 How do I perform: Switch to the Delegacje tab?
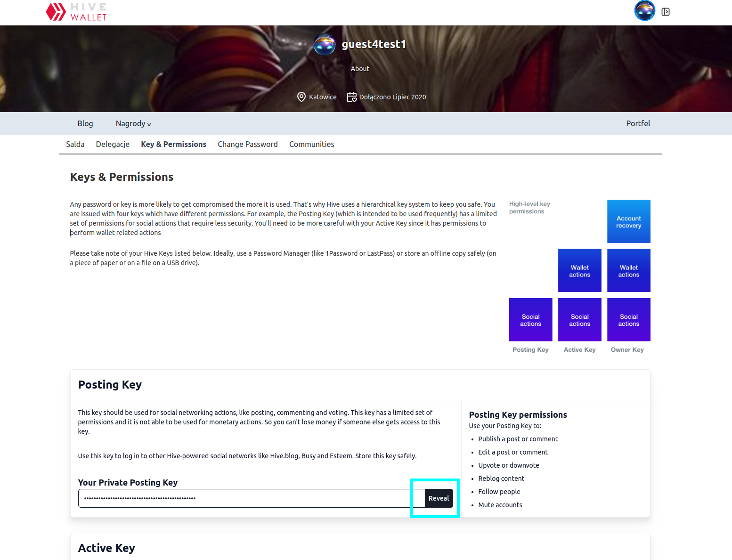113,144
